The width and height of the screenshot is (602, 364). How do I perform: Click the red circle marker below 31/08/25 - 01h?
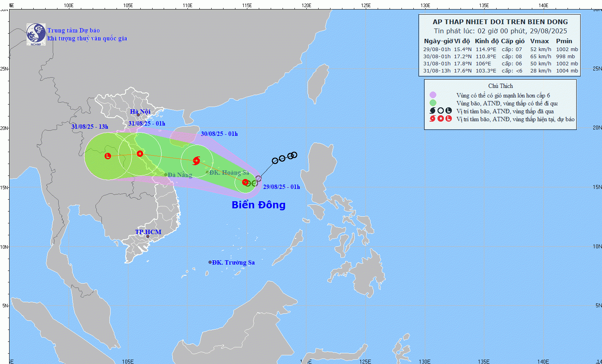click(140, 154)
